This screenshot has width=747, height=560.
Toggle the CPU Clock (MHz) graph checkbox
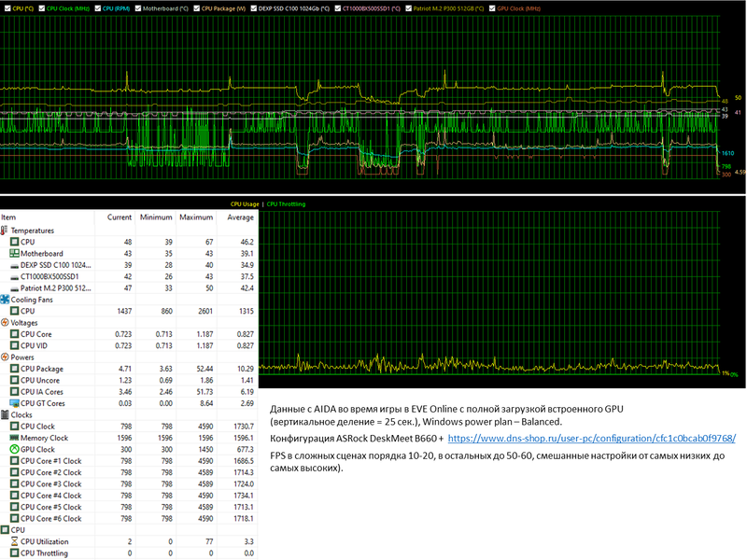tap(42, 8)
